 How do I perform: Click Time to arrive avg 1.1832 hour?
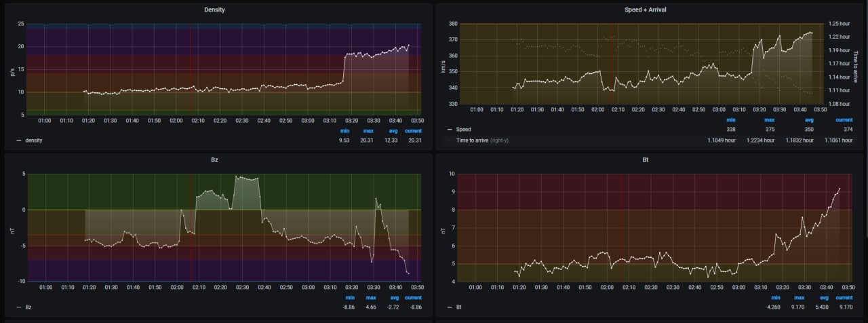[x=798, y=140]
